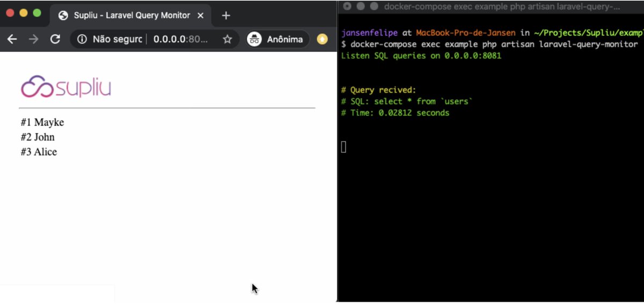Click the SQL select from users line

pos(406,101)
